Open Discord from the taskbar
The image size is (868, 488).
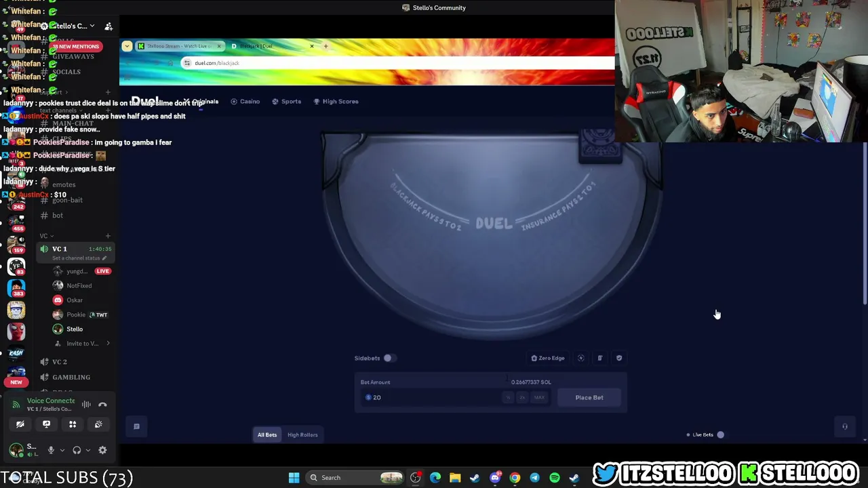click(495, 478)
